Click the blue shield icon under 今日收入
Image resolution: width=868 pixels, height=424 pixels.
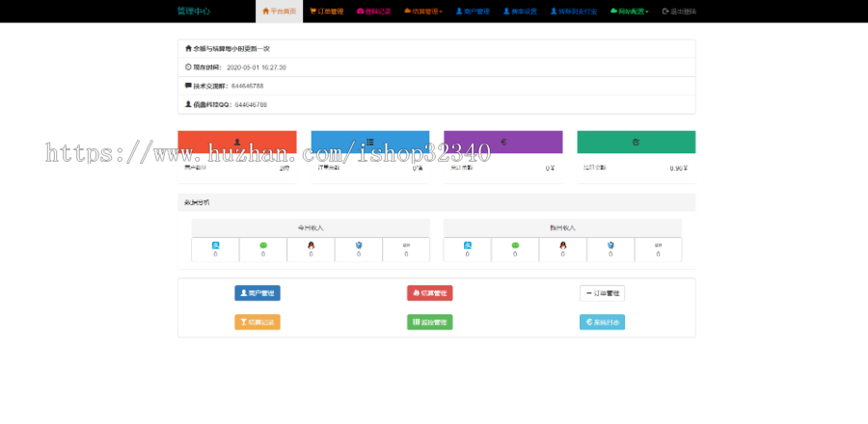coord(359,245)
